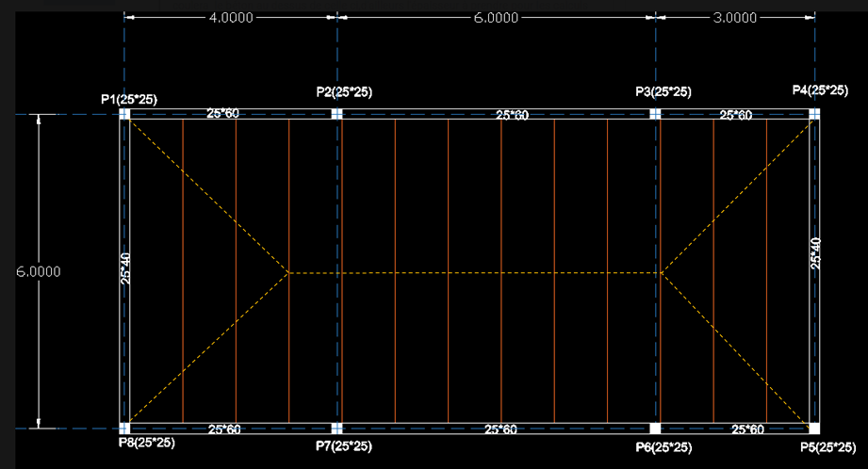This screenshot has height=469, width=868.
Task: Select the P1(25*25) column label
Action: coord(129,100)
